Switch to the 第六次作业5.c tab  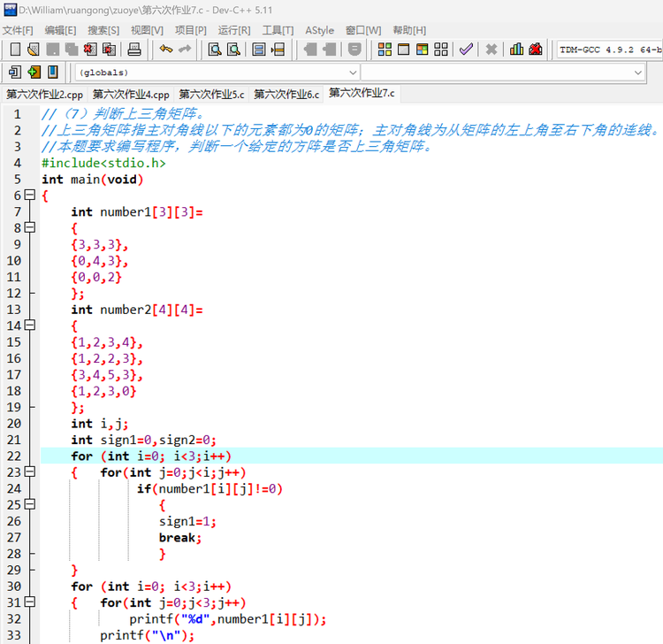pyautogui.click(x=211, y=95)
